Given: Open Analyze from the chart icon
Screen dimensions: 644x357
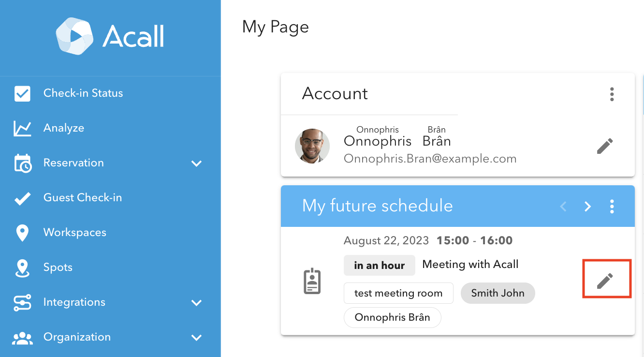Looking at the screenshot, I should pos(22,128).
